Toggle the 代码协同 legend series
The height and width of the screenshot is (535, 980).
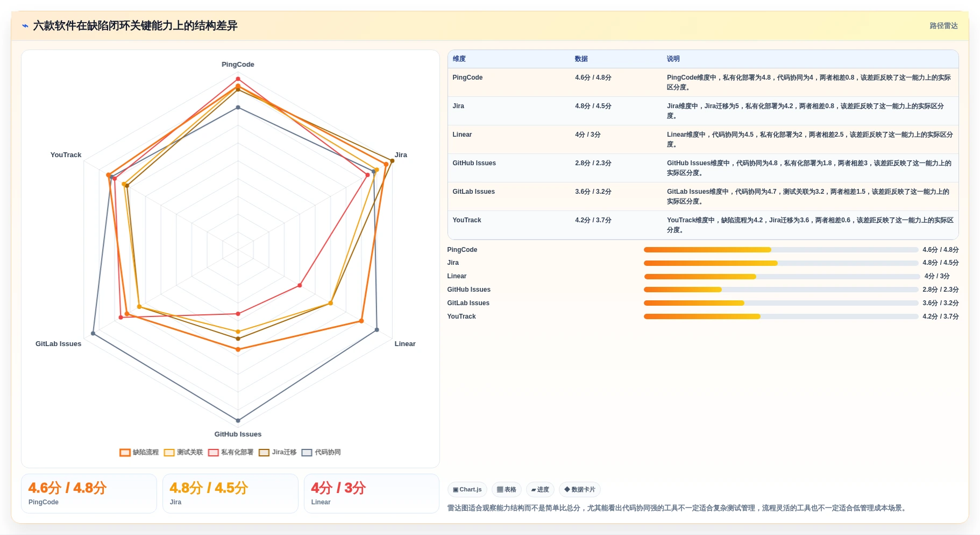(x=321, y=452)
